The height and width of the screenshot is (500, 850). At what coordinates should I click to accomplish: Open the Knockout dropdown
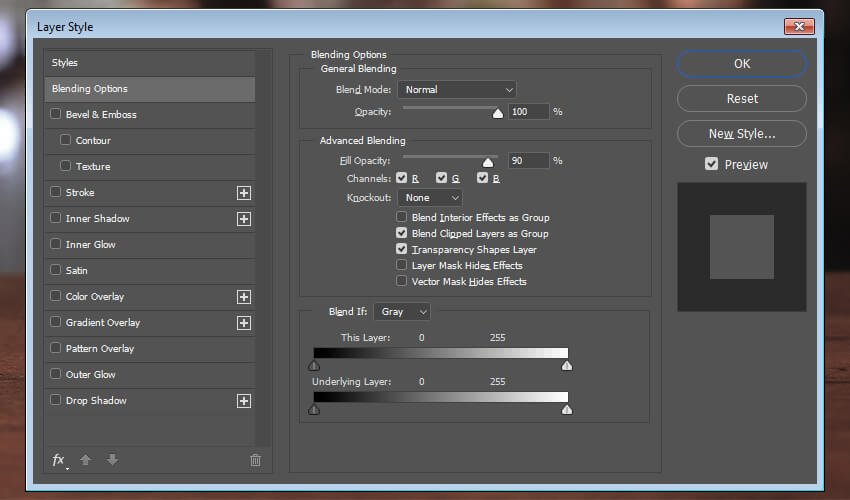[430, 198]
